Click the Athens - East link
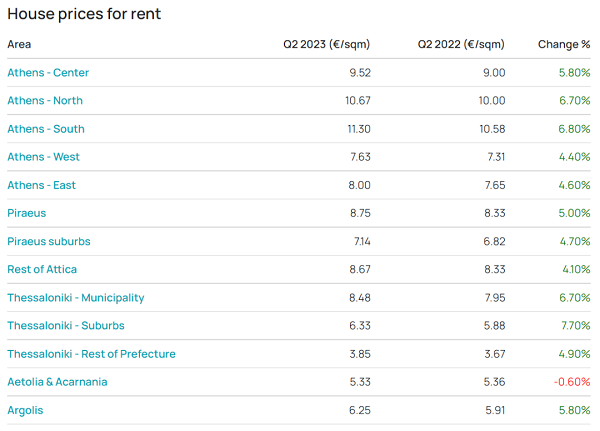The width and height of the screenshot is (600, 431). click(42, 185)
